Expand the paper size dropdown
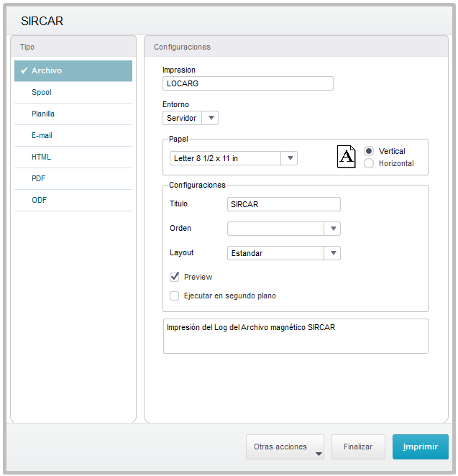The height and width of the screenshot is (476, 458). pyautogui.click(x=289, y=158)
